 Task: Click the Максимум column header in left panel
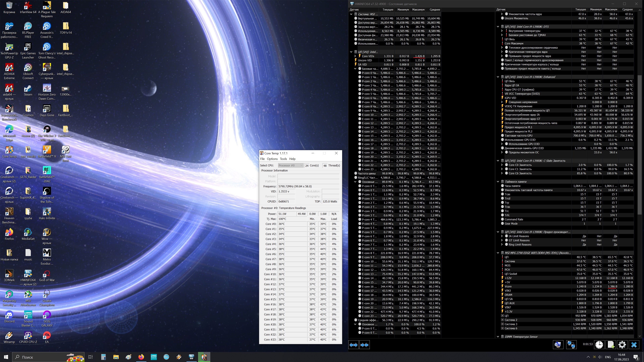point(418,10)
